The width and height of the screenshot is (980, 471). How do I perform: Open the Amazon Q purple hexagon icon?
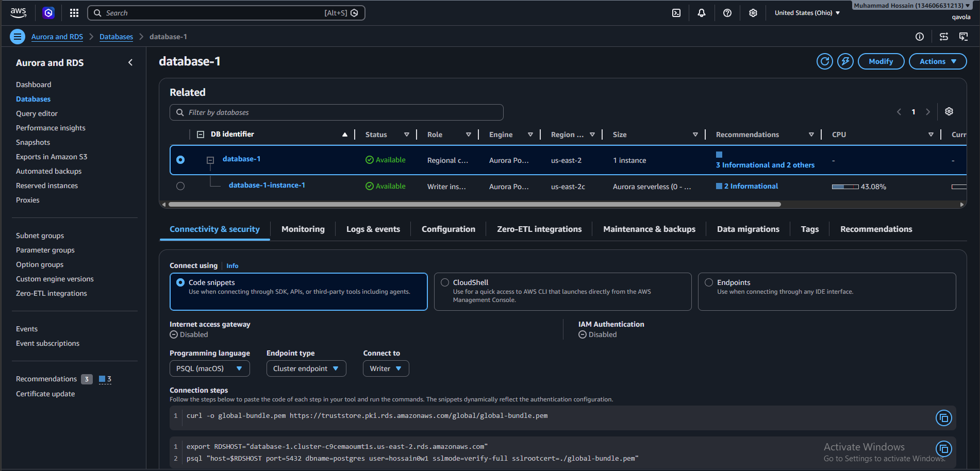48,13
